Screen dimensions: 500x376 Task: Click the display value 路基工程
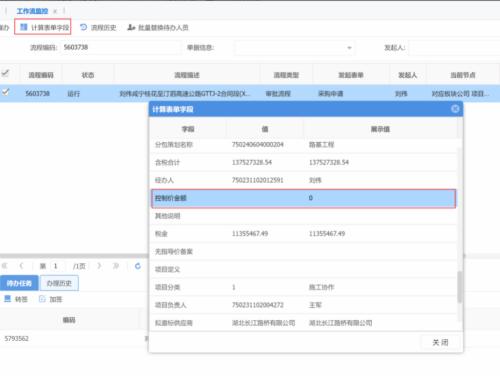(321, 145)
